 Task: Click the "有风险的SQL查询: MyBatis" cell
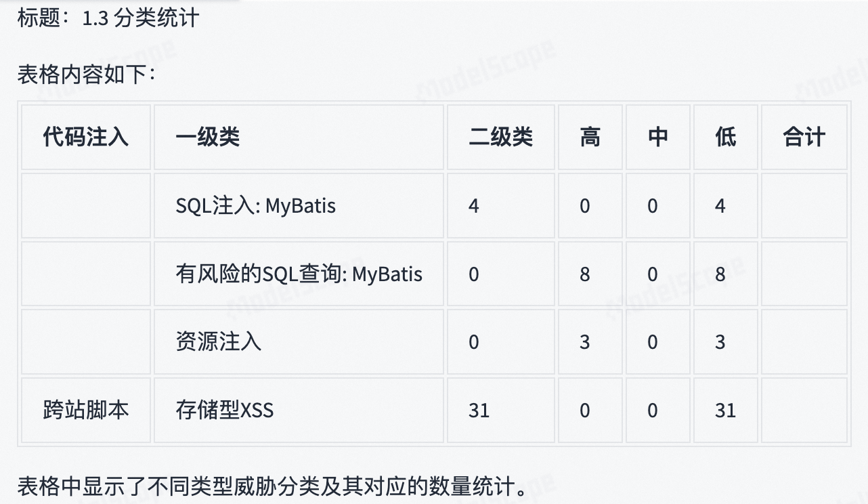pyautogui.click(x=299, y=274)
